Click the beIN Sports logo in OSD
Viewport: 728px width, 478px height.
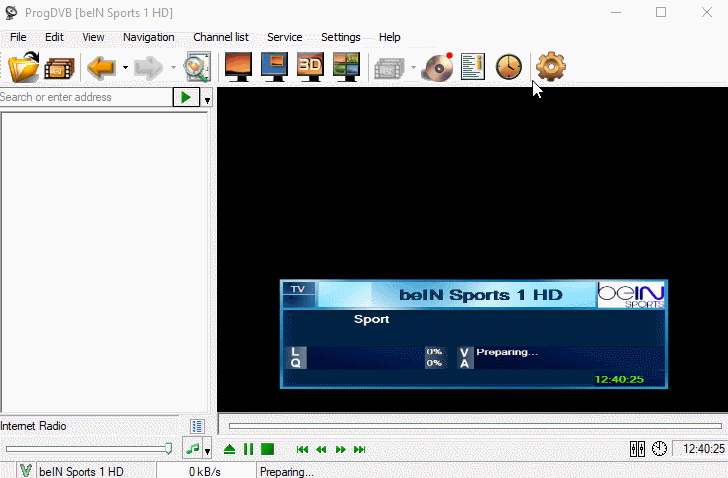(631, 295)
